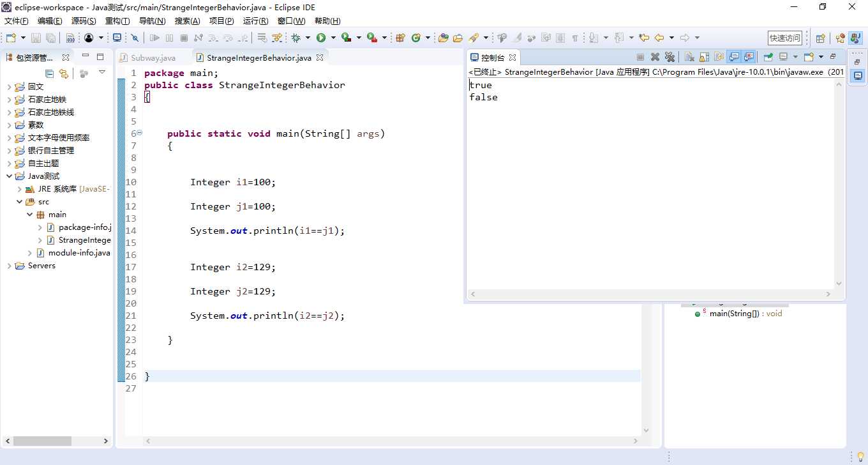Click the New Java Package icon
The height and width of the screenshot is (465, 868).
click(x=400, y=38)
